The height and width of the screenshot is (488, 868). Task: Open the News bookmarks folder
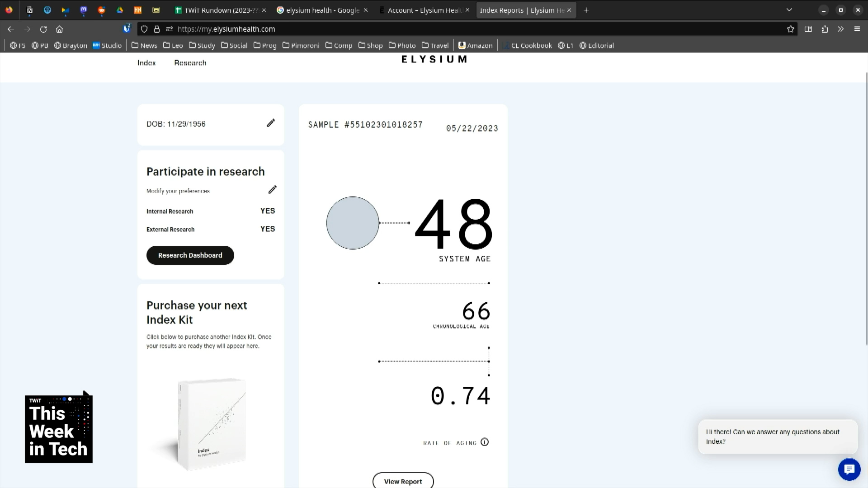144,45
